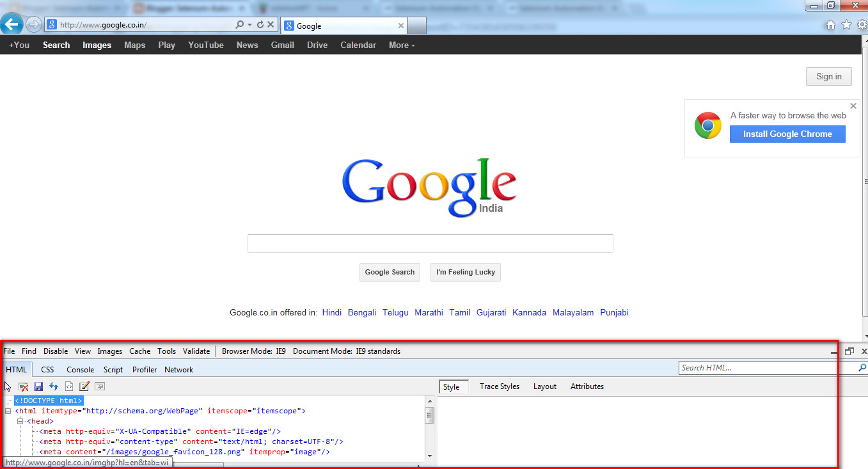
Task: Open the browser Home icon
Action: point(831,25)
